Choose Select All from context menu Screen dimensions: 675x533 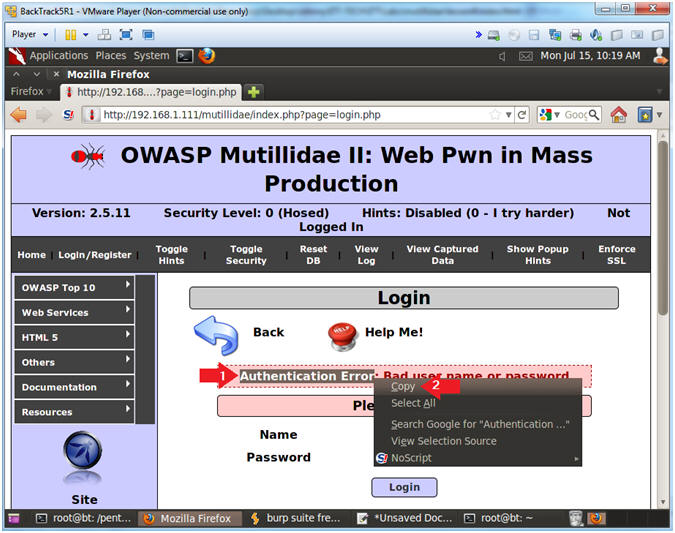click(x=478, y=403)
